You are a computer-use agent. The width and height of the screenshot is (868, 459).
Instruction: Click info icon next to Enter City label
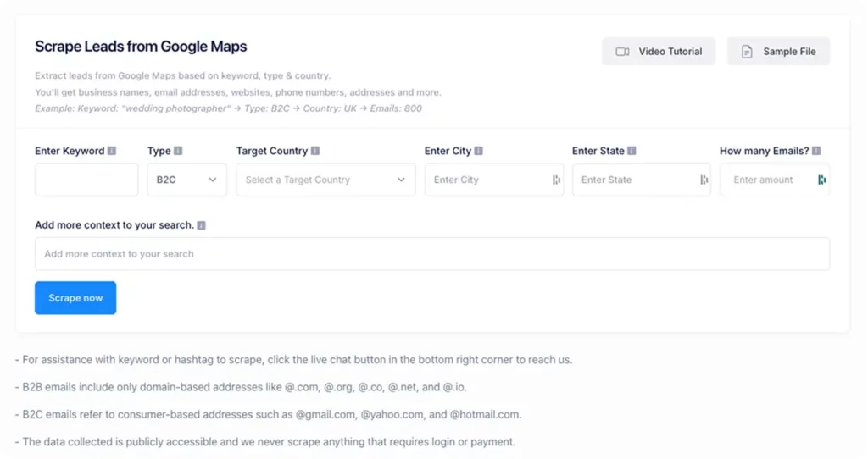click(x=478, y=152)
